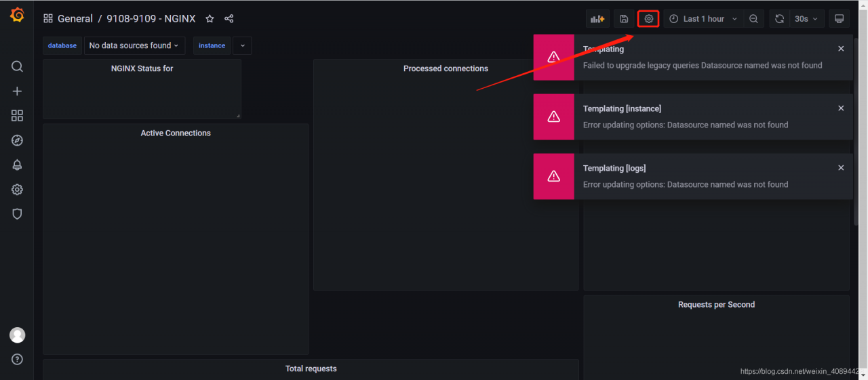Star the 9108-9109 NGINX dashboard
Screen dimensions: 868x380
click(x=210, y=19)
